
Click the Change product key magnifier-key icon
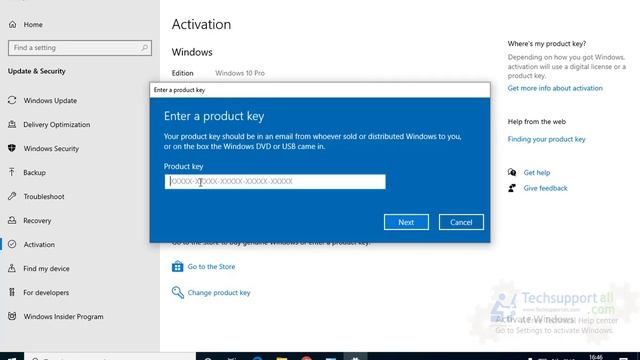[x=178, y=292]
